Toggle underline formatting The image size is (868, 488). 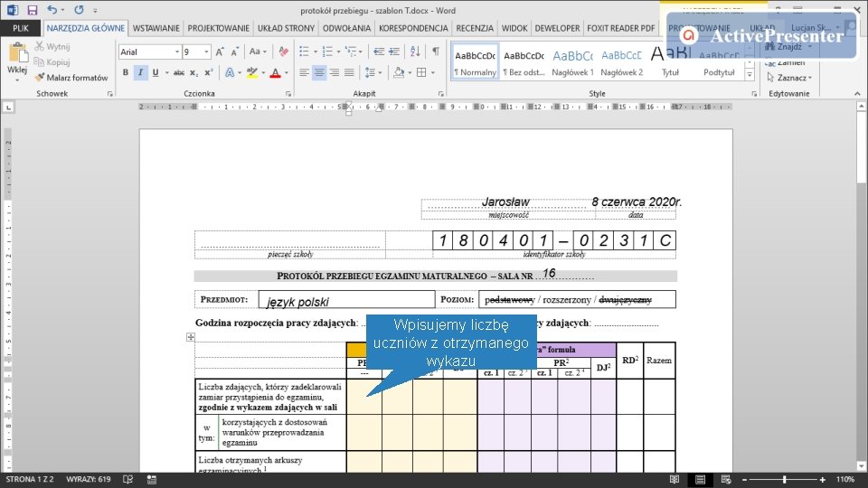pyautogui.click(x=156, y=72)
